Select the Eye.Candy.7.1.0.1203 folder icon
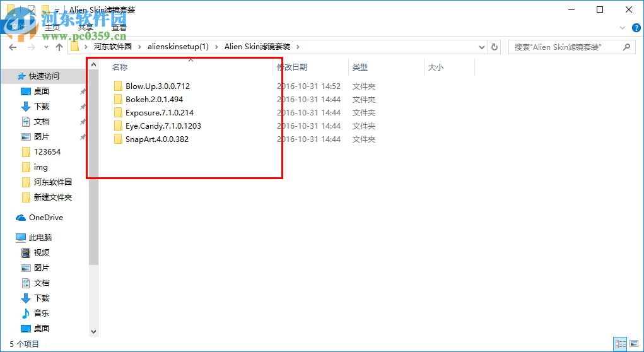 (119, 126)
